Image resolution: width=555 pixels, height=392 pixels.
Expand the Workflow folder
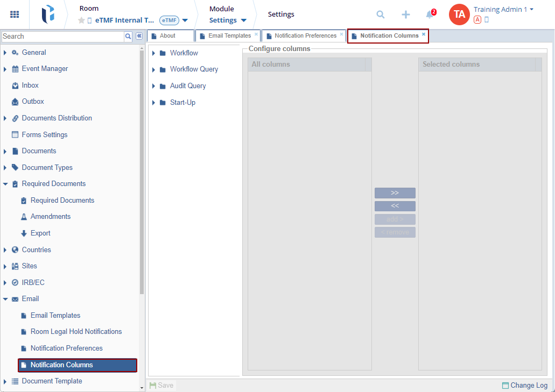coord(153,53)
